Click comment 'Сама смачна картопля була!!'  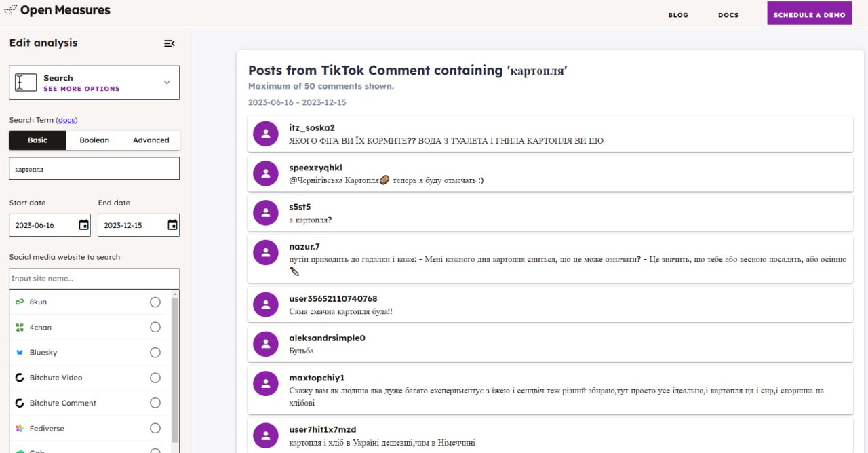coord(340,312)
